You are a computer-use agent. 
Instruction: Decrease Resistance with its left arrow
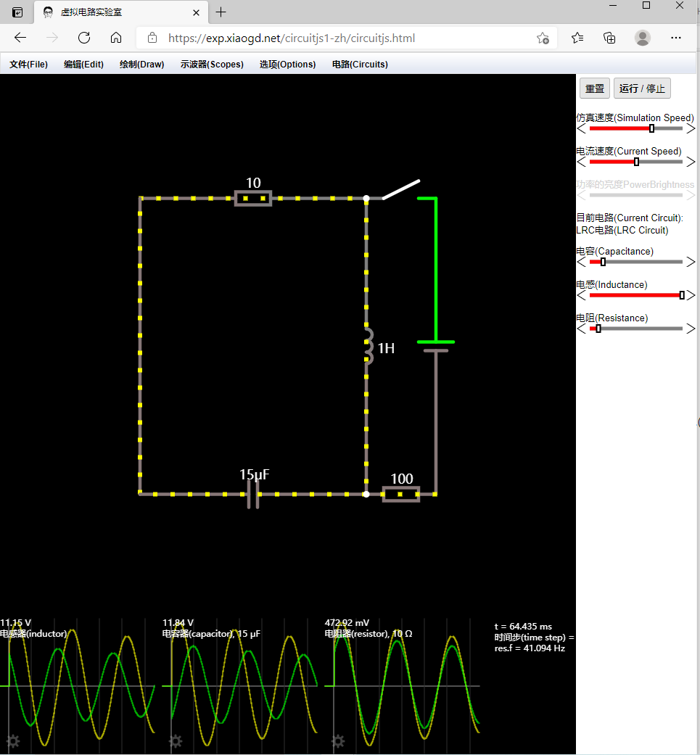581,329
